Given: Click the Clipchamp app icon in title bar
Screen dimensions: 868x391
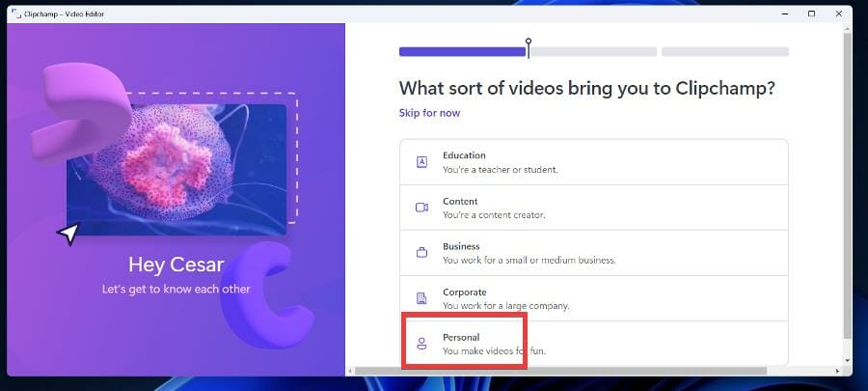Looking at the screenshot, I should (15, 14).
